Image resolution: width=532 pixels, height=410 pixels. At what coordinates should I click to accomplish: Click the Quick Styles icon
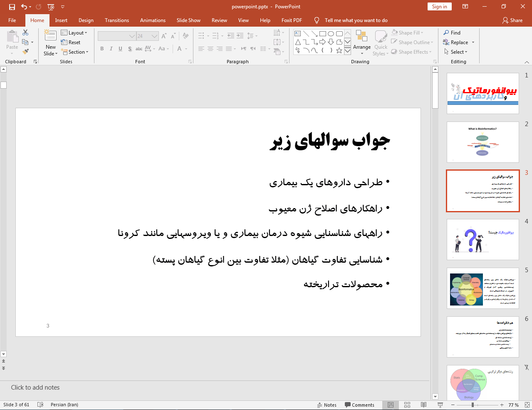click(x=380, y=42)
